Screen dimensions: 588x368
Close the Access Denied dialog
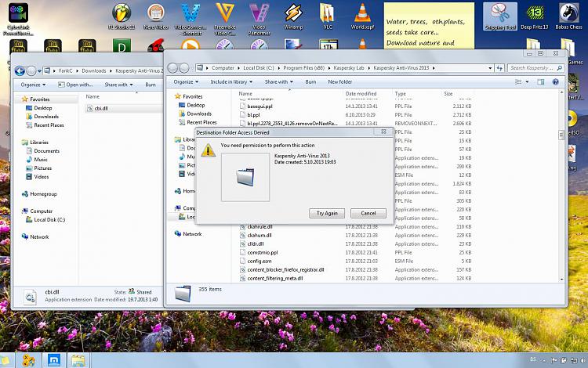click(x=383, y=132)
